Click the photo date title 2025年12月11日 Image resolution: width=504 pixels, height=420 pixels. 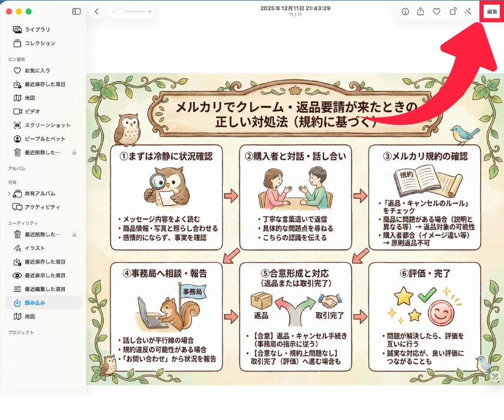pyautogui.click(x=295, y=8)
